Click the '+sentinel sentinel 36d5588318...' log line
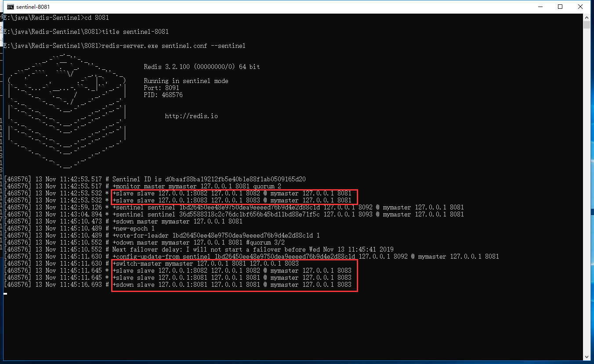The image size is (594, 364). tap(234, 214)
